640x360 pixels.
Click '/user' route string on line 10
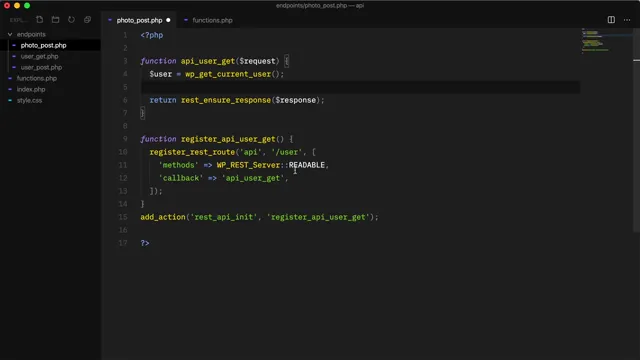pyautogui.click(x=287, y=152)
